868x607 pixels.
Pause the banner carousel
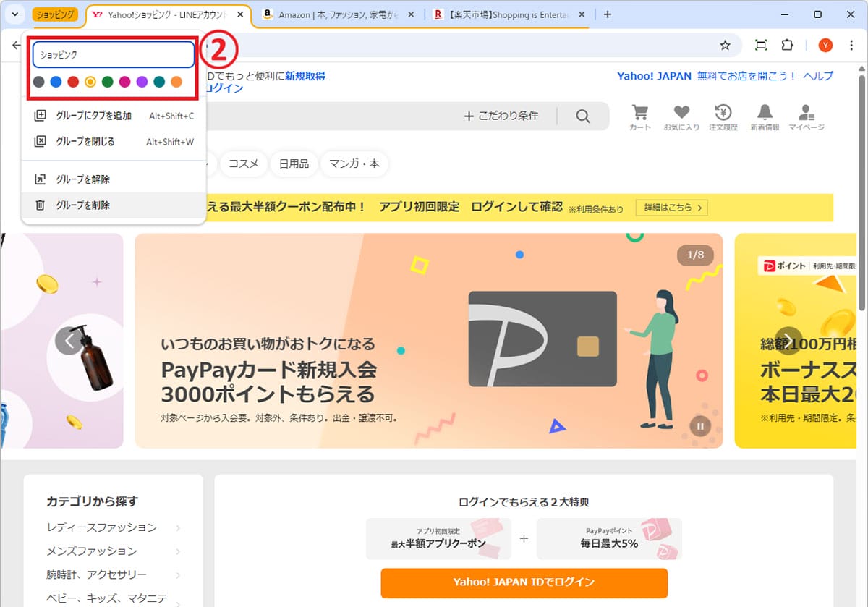click(x=699, y=425)
